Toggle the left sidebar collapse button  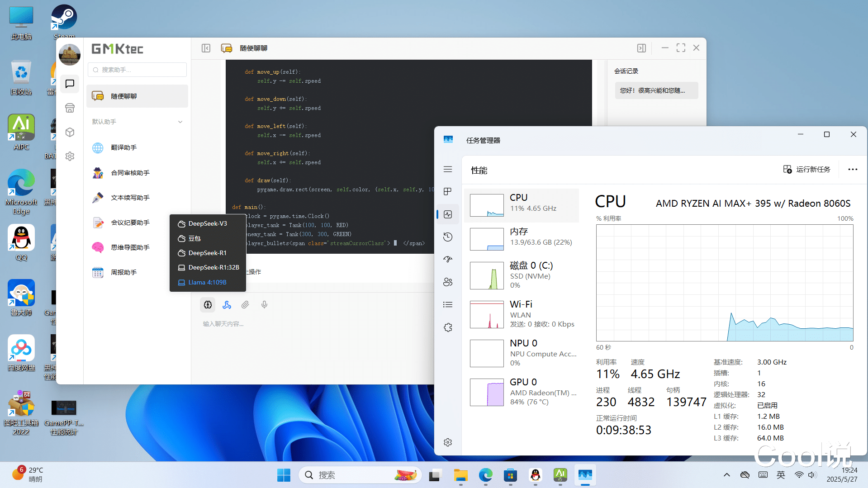point(206,48)
